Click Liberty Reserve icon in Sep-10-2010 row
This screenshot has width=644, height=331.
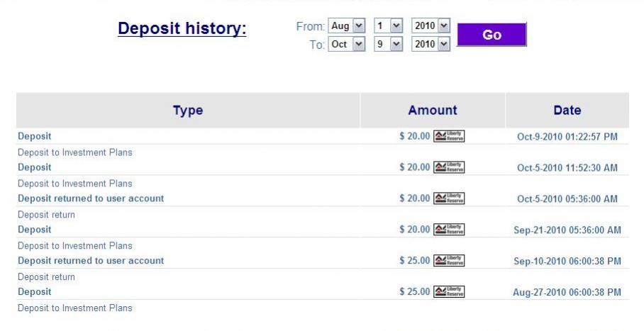(449, 261)
